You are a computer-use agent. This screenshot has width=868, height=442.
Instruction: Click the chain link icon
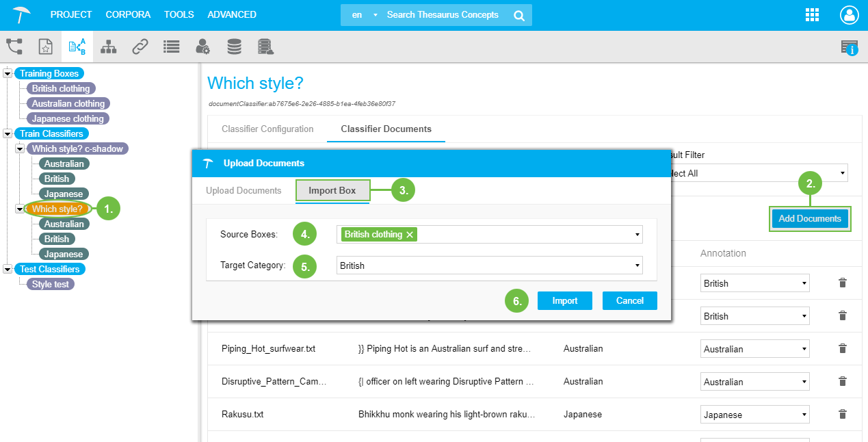(x=140, y=47)
